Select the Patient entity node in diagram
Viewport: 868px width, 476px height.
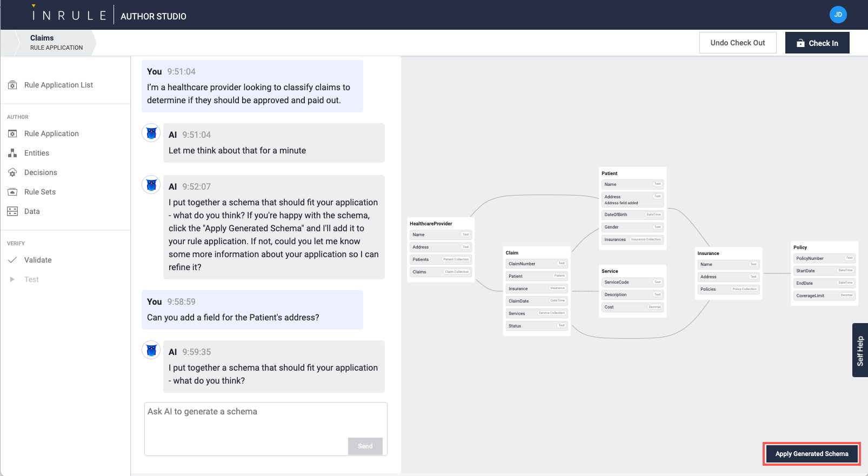pos(610,173)
